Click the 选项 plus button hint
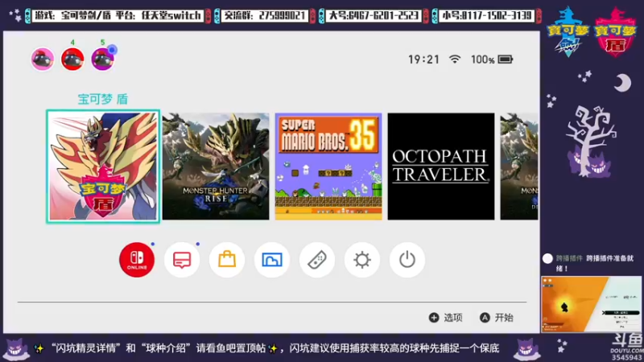This screenshot has width=644, height=362. (446, 318)
